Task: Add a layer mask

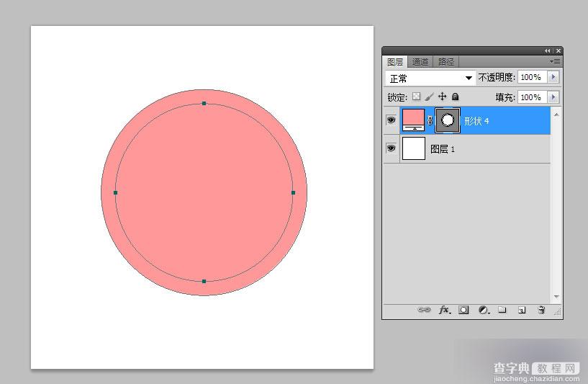Action: pyautogui.click(x=464, y=310)
